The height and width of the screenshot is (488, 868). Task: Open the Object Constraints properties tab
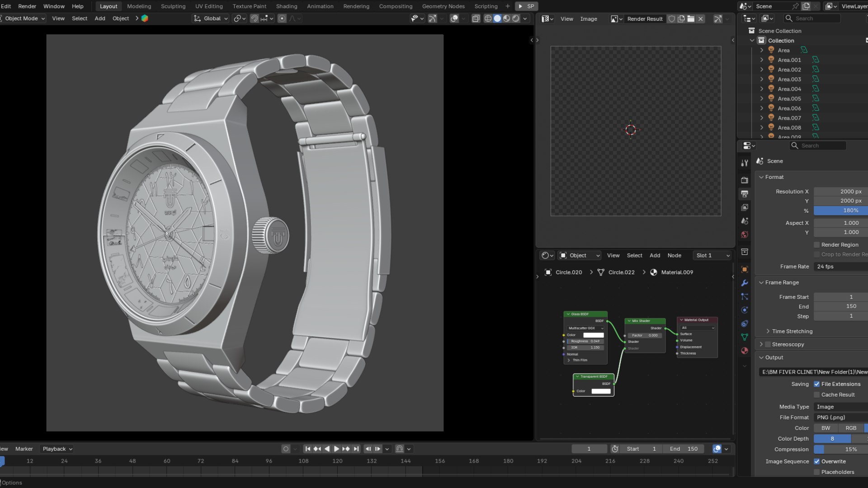point(745,324)
